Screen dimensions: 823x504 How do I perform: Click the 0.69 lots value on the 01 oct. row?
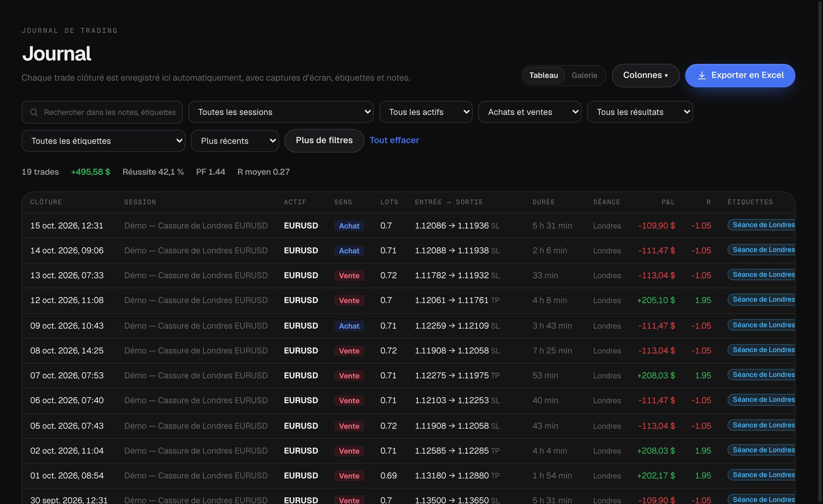coord(389,476)
